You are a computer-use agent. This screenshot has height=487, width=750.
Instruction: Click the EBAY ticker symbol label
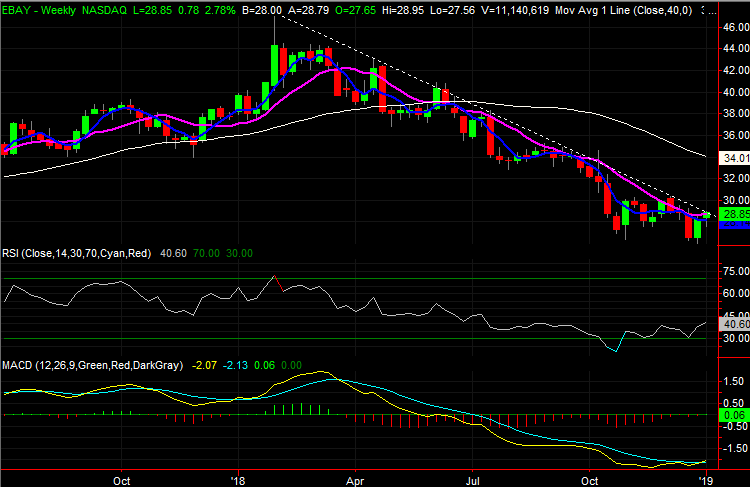19,8
